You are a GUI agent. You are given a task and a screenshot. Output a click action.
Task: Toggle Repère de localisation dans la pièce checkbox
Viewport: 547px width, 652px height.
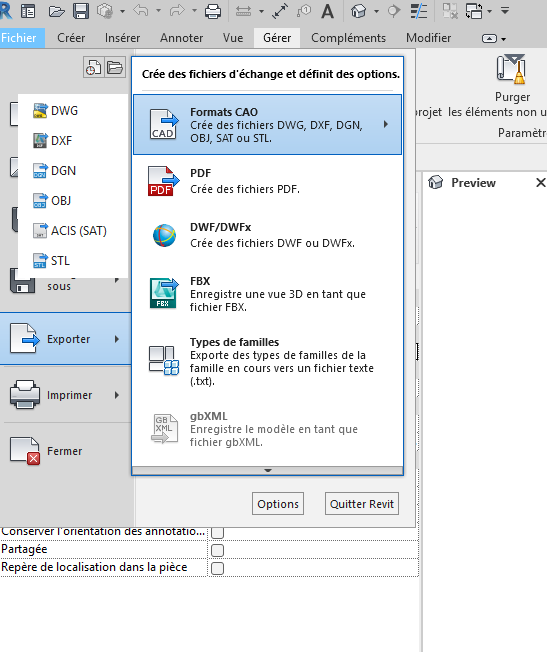[x=218, y=568]
